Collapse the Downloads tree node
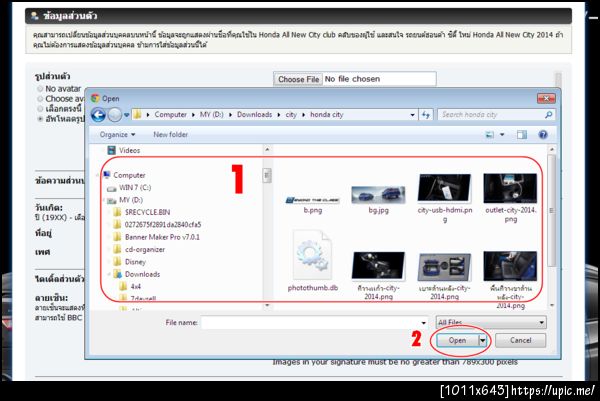Viewport: 600px width, 401px height. pyautogui.click(x=109, y=274)
